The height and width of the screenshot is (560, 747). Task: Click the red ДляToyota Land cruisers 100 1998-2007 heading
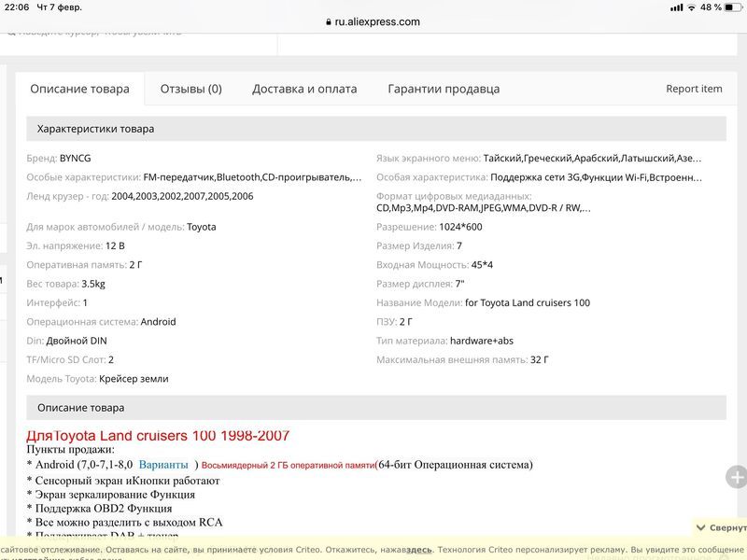158,435
